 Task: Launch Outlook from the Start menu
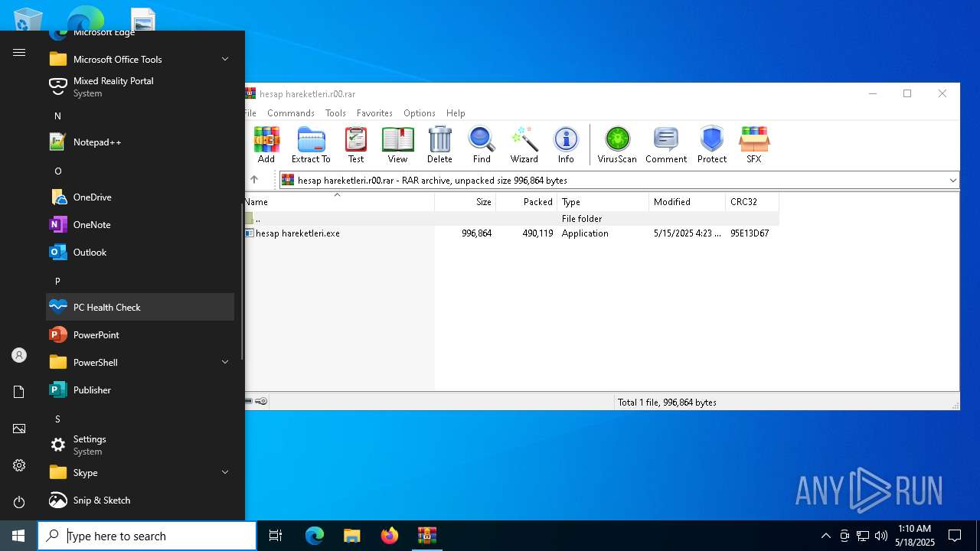click(140, 252)
